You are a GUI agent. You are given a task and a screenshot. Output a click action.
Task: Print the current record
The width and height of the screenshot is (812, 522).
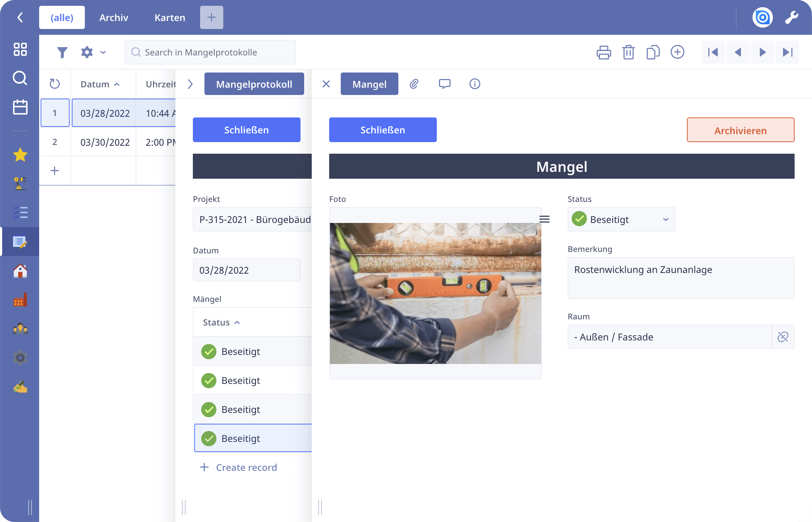pyautogui.click(x=604, y=52)
